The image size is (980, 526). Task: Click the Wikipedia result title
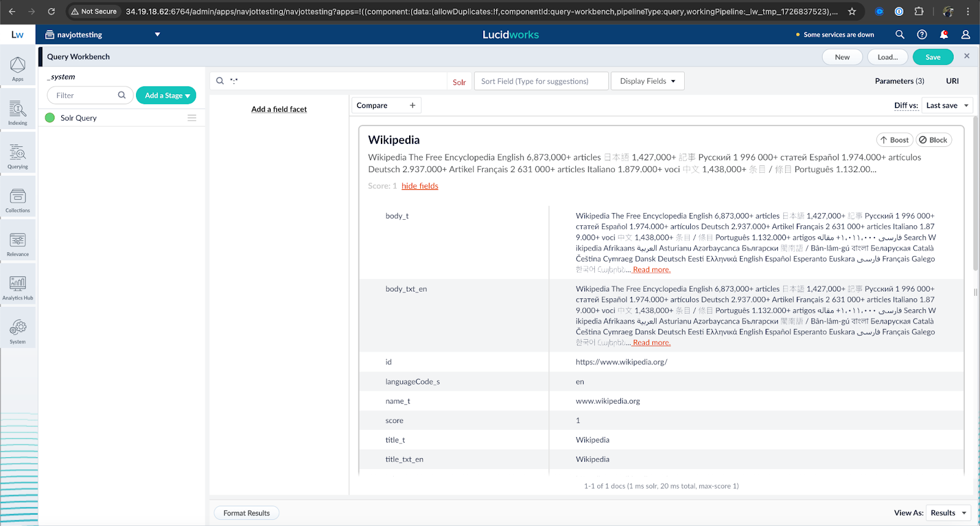(x=394, y=140)
